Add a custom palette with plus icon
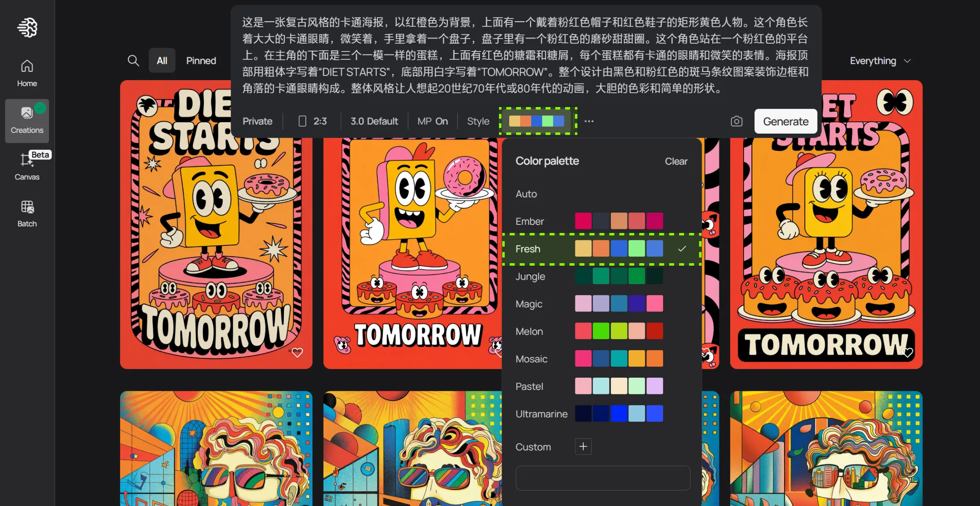The width and height of the screenshot is (980, 506). click(583, 446)
